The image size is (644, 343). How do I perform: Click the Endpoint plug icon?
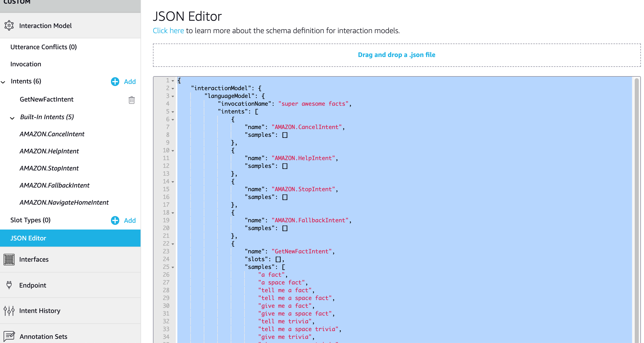coord(9,285)
